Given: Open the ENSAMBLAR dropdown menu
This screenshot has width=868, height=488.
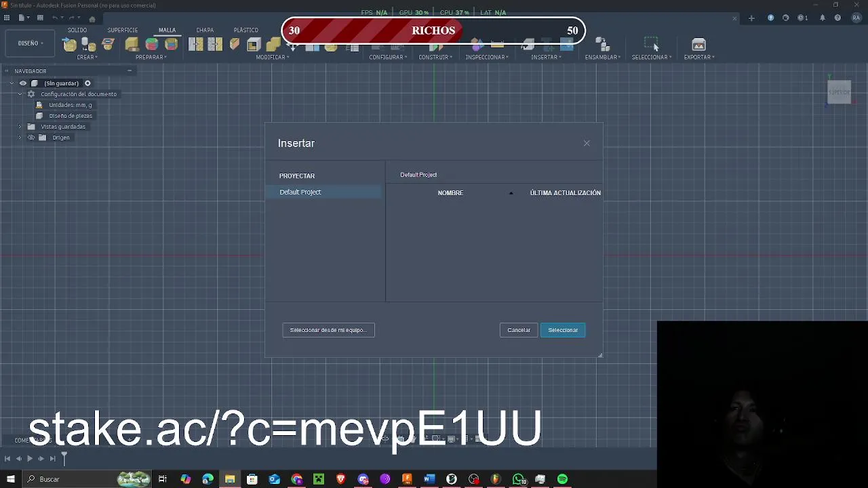Looking at the screenshot, I should [x=603, y=57].
